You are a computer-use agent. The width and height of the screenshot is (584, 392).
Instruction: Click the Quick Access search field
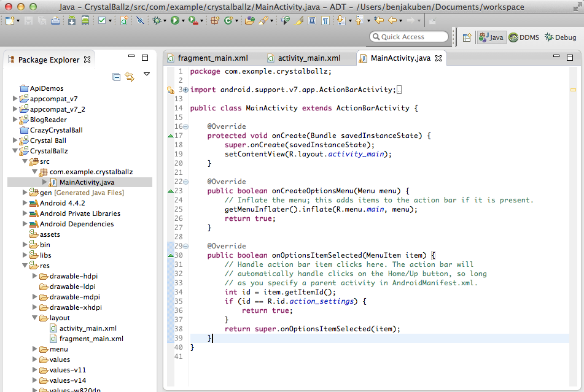pyautogui.click(x=409, y=37)
